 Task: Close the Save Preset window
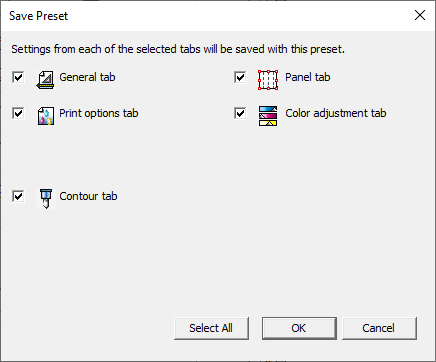pos(420,15)
